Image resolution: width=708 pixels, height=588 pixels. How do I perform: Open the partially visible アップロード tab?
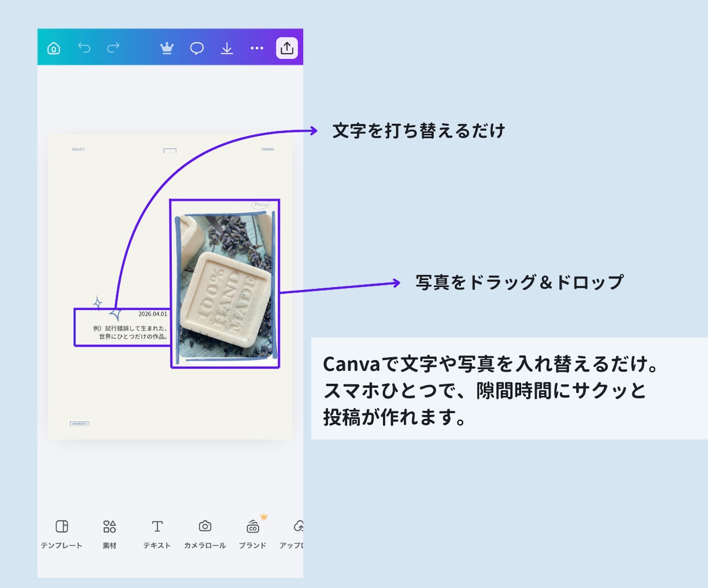point(292,534)
